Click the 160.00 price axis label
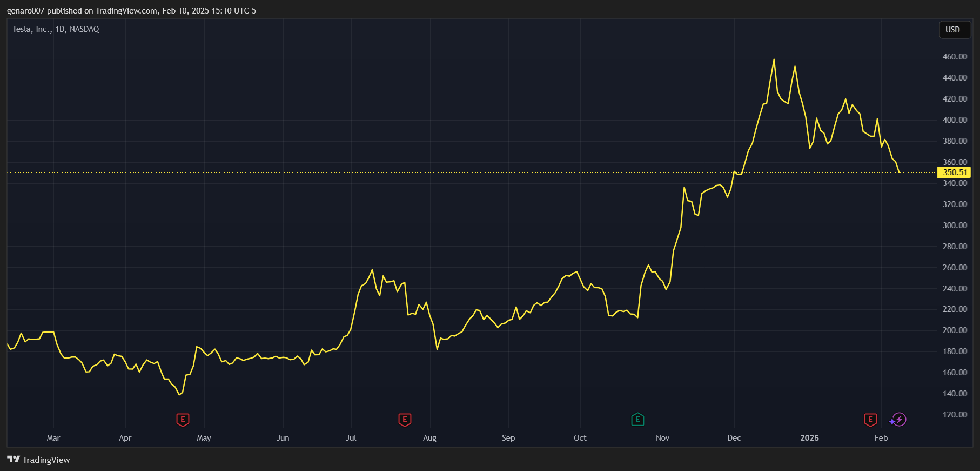Image resolution: width=980 pixels, height=471 pixels. coord(955,373)
